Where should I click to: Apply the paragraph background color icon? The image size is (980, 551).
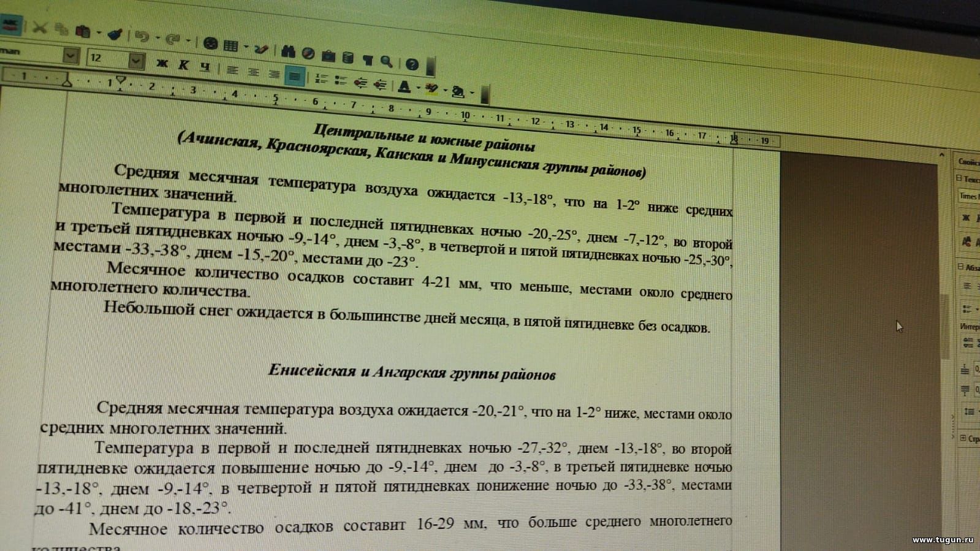458,92
